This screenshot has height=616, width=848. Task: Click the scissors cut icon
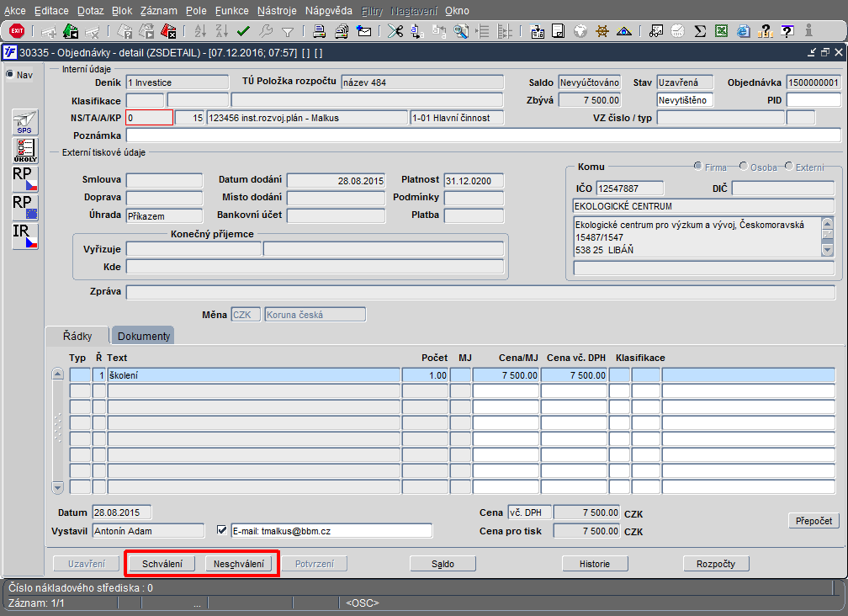click(x=395, y=31)
